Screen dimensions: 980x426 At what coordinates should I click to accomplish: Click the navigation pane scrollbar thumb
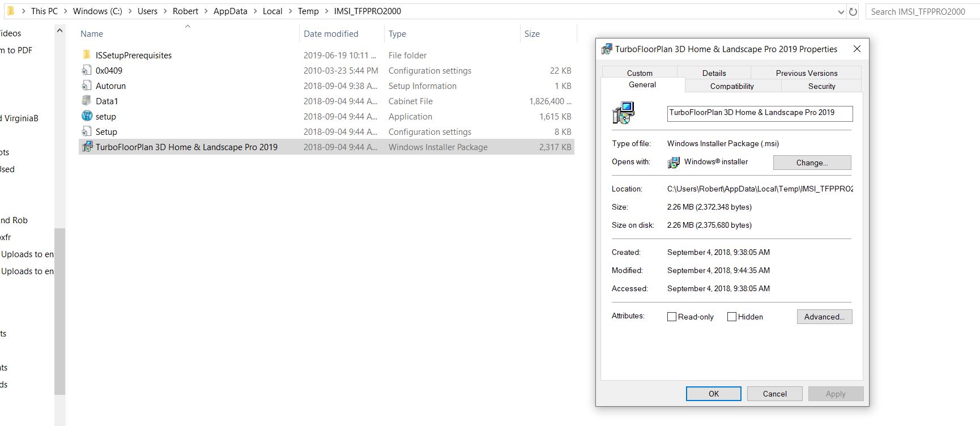[59, 311]
